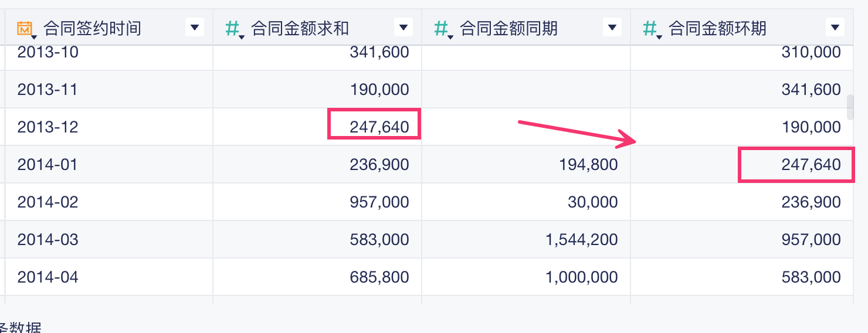Viewport: 868px width, 333px height.
Task: Click the 2014-01 row date cell
Action: point(48,165)
